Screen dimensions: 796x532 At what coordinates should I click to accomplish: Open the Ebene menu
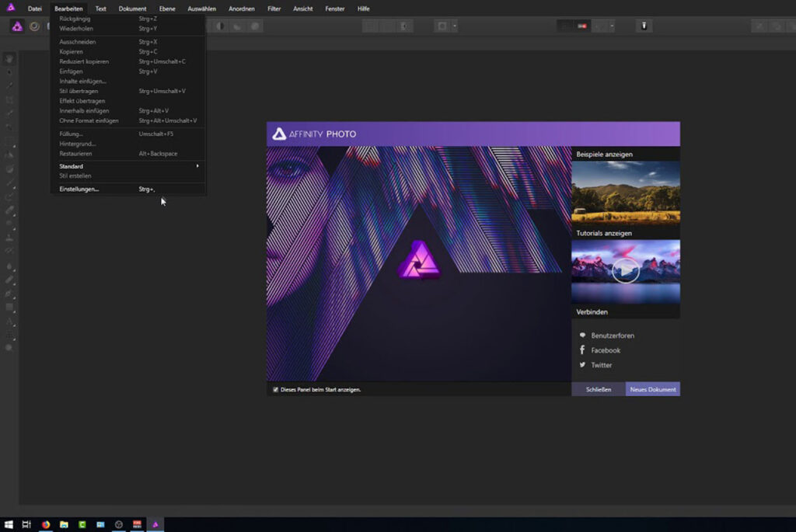(x=167, y=9)
